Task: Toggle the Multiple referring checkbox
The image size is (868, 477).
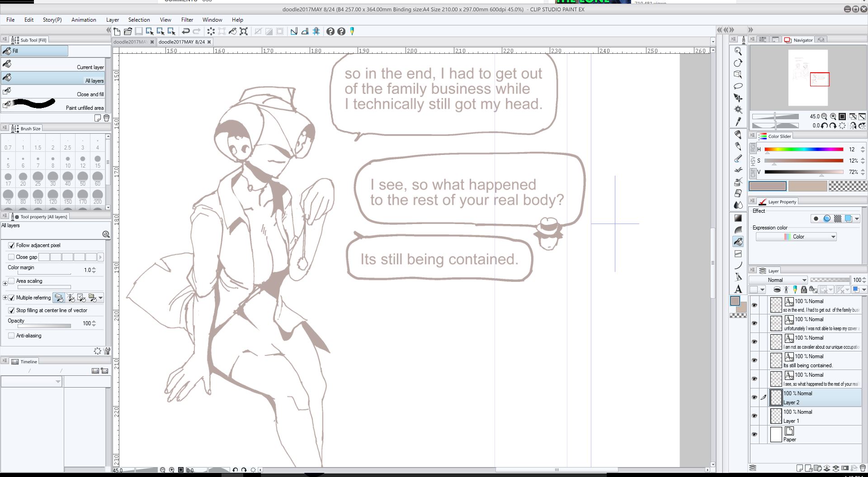Action: click(x=11, y=298)
